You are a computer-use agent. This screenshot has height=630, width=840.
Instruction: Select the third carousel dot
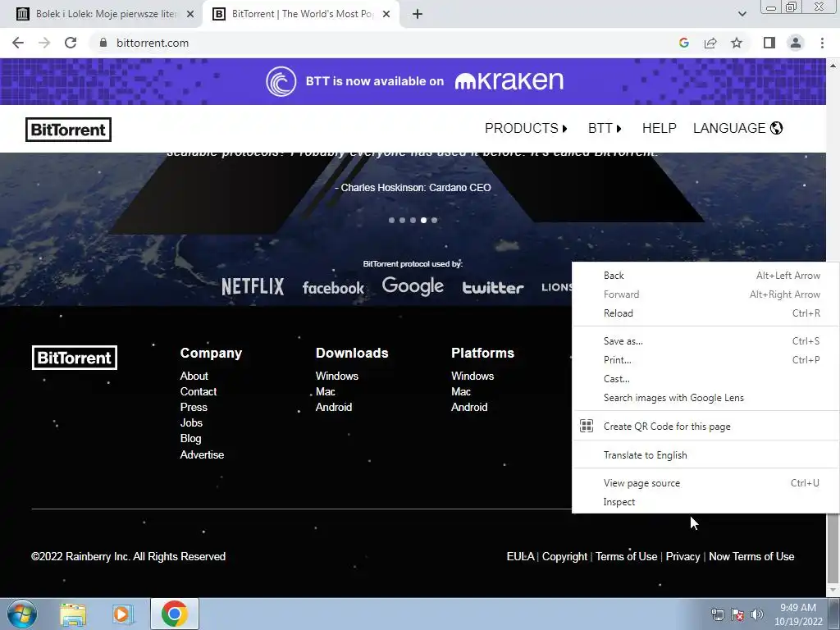click(x=413, y=220)
